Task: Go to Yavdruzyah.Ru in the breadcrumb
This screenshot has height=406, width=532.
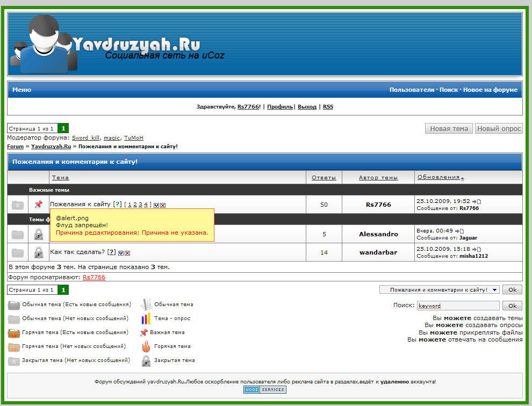Action: point(51,147)
